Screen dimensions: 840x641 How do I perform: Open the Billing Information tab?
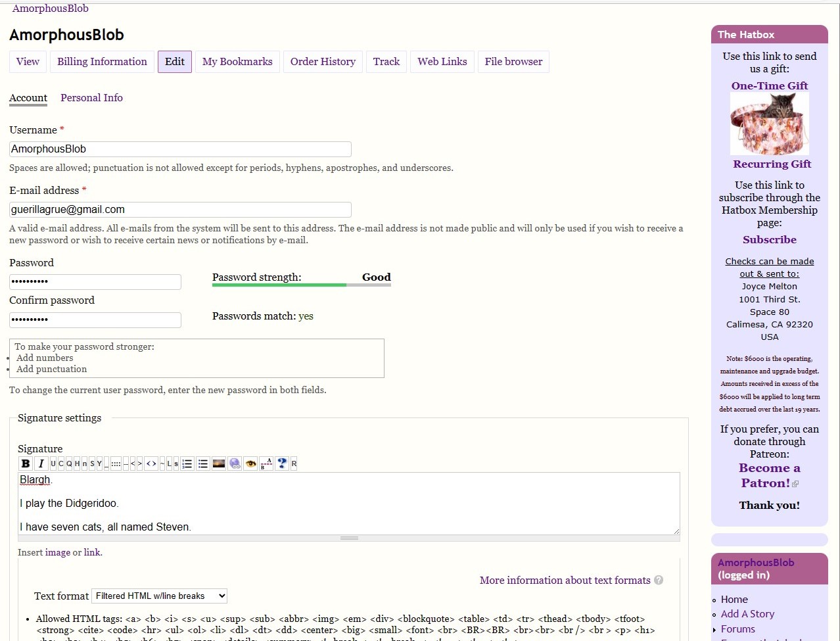coord(102,62)
